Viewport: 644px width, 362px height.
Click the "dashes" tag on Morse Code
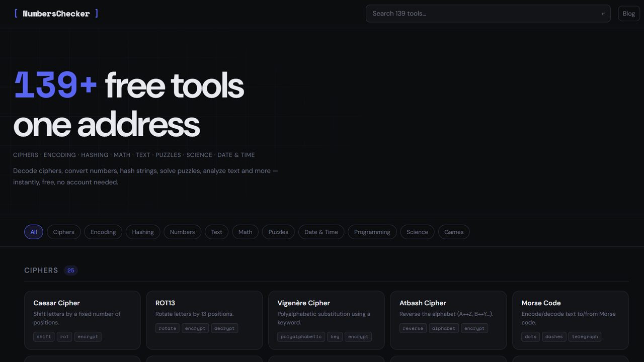coord(554,337)
